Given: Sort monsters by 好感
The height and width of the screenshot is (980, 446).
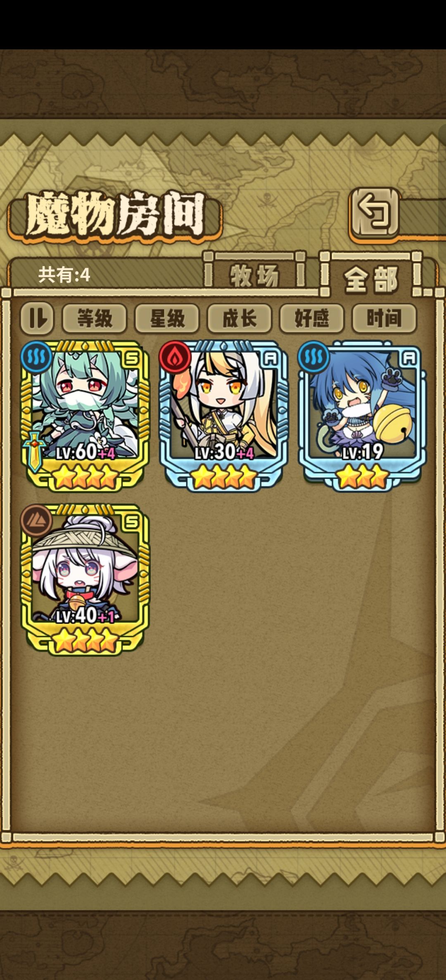Looking at the screenshot, I should [312, 319].
